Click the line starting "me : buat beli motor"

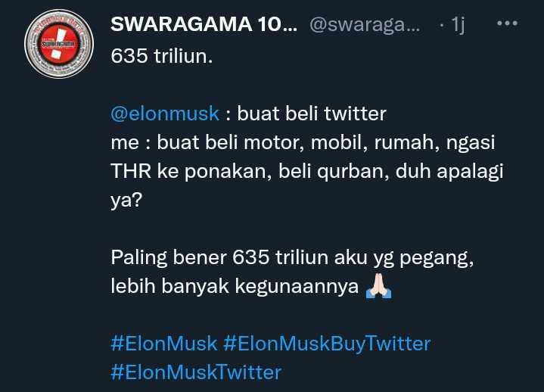pos(303,142)
